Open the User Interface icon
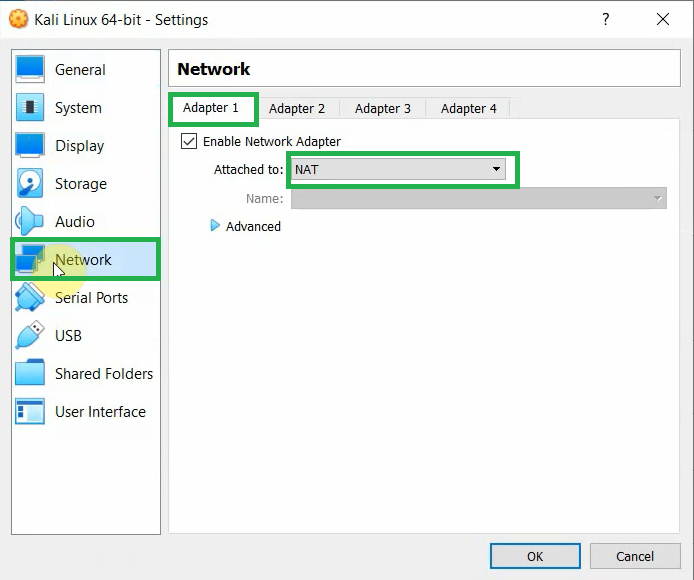Image resolution: width=694 pixels, height=580 pixels. [x=30, y=411]
